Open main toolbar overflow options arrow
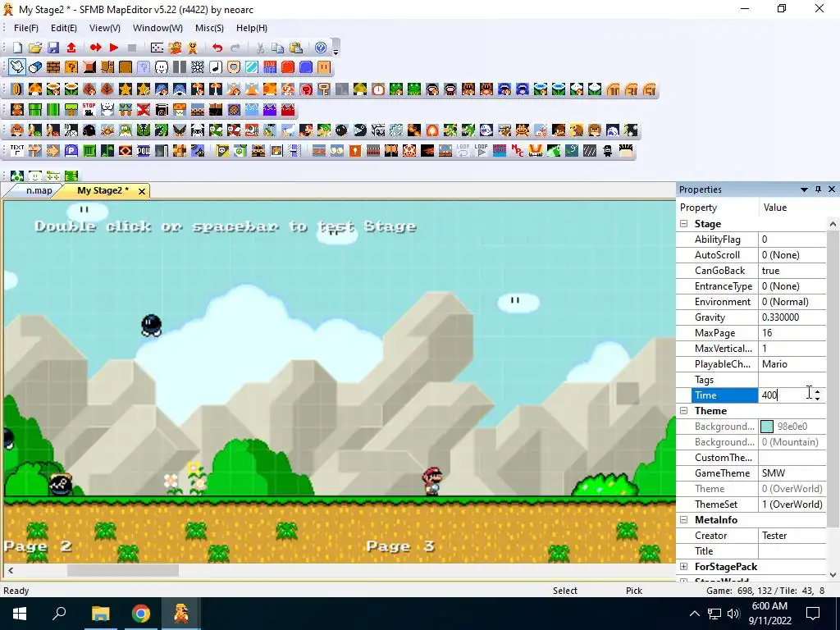The image size is (840, 630). point(336,52)
